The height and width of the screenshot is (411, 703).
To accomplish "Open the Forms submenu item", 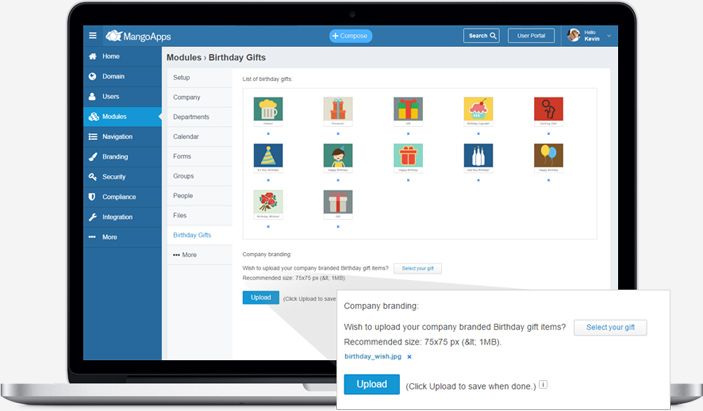I will pyautogui.click(x=200, y=156).
